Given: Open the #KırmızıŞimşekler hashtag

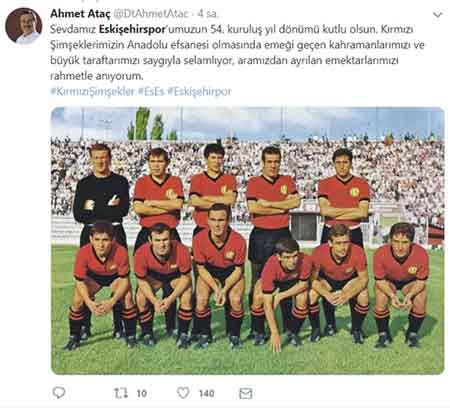Looking at the screenshot, I should [92, 91].
